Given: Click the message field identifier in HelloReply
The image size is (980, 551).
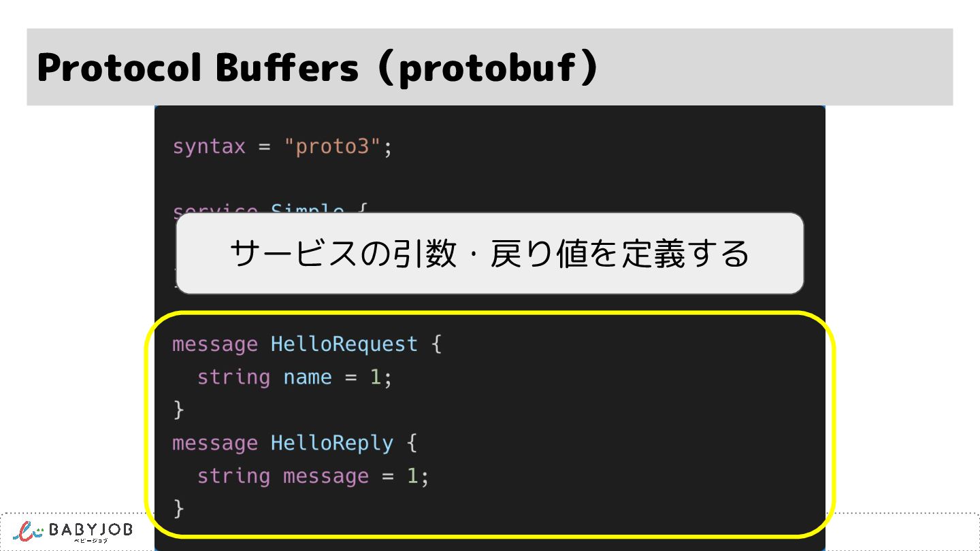Looking at the screenshot, I should tap(325, 476).
